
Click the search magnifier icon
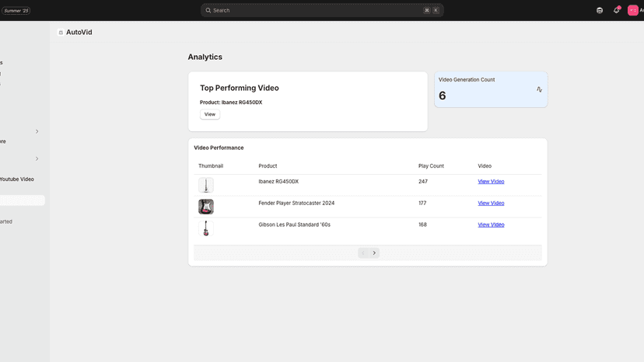[x=208, y=10]
